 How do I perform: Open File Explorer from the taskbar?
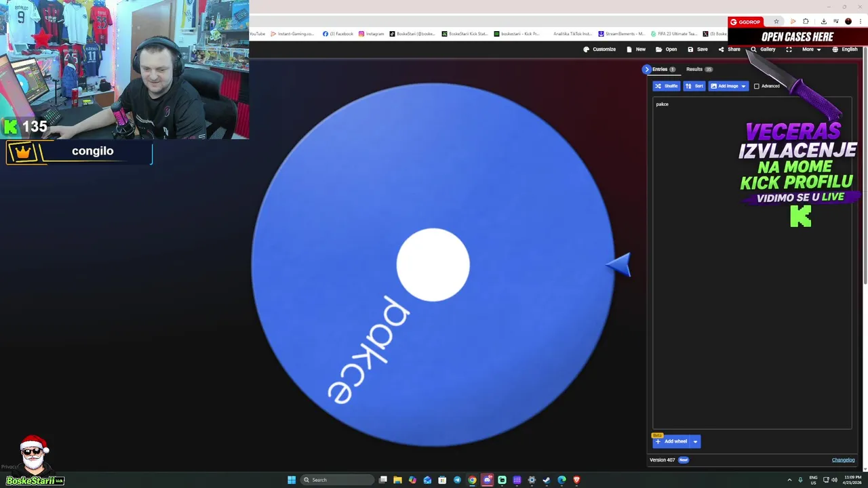pos(397,480)
